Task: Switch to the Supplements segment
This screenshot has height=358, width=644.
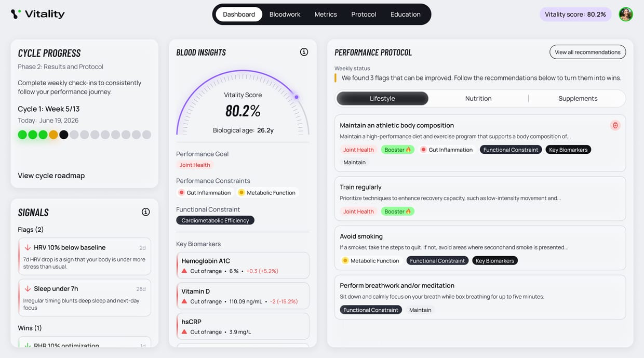Action: (578, 98)
